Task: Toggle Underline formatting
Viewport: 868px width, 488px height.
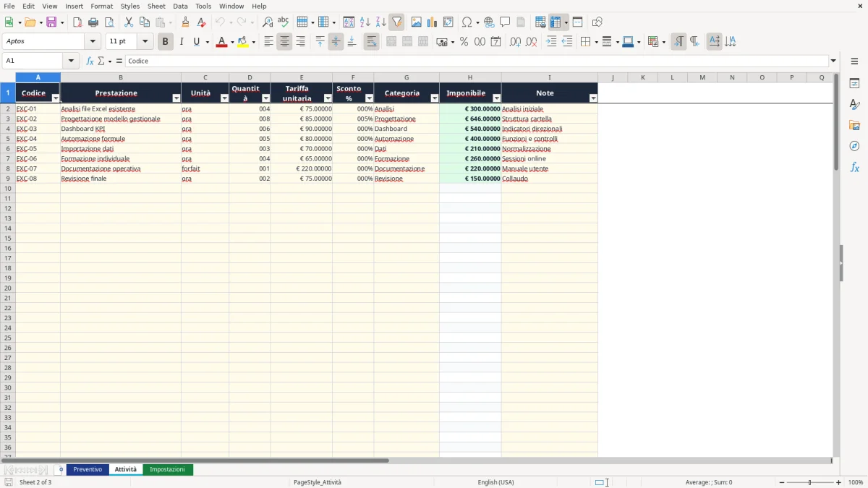Action: pos(196,42)
